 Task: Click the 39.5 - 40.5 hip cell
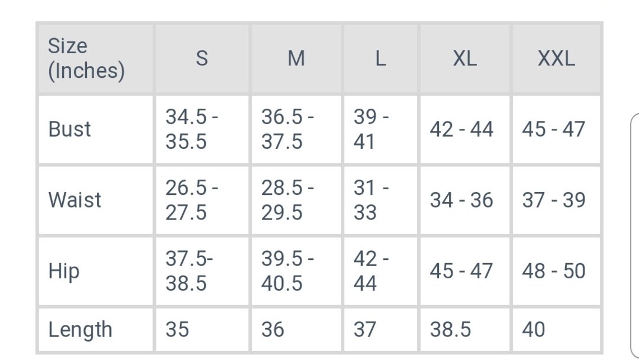click(x=297, y=271)
